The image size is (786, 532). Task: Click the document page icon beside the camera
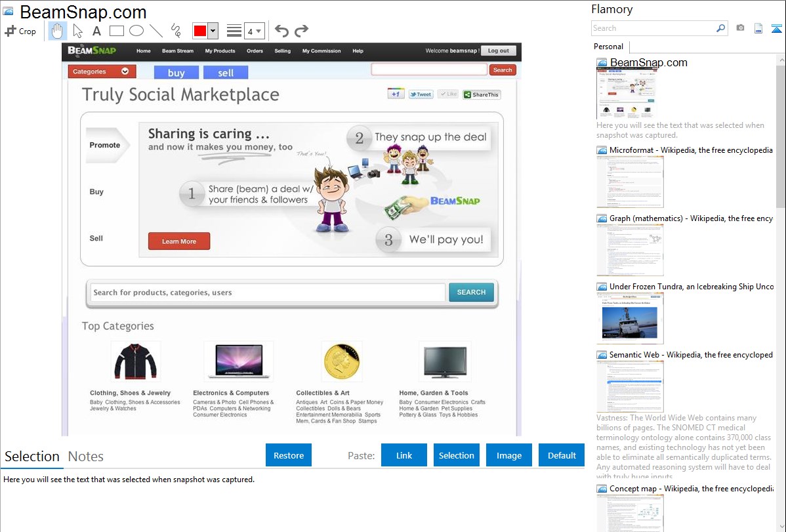pos(758,28)
